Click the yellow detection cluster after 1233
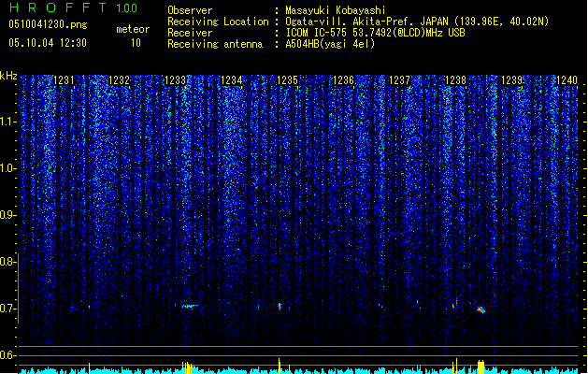588x374 pixels. click(x=187, y=367)
